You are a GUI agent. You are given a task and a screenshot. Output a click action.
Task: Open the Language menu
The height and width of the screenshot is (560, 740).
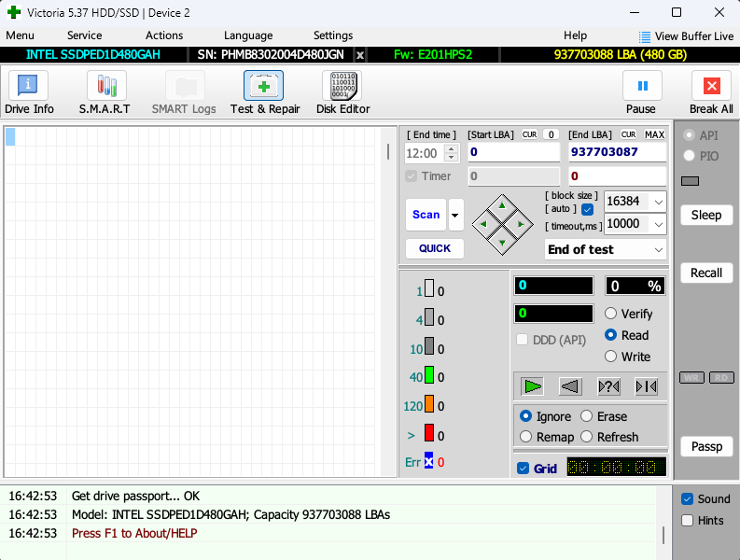pos(248,35)
